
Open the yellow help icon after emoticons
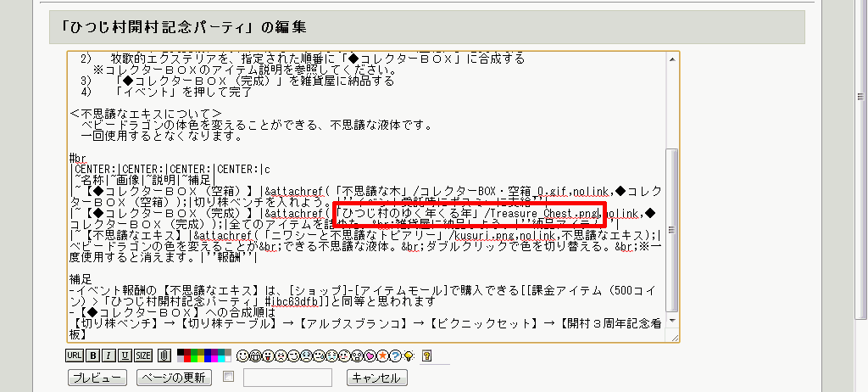pyautogui.click(x=426, y=356)
